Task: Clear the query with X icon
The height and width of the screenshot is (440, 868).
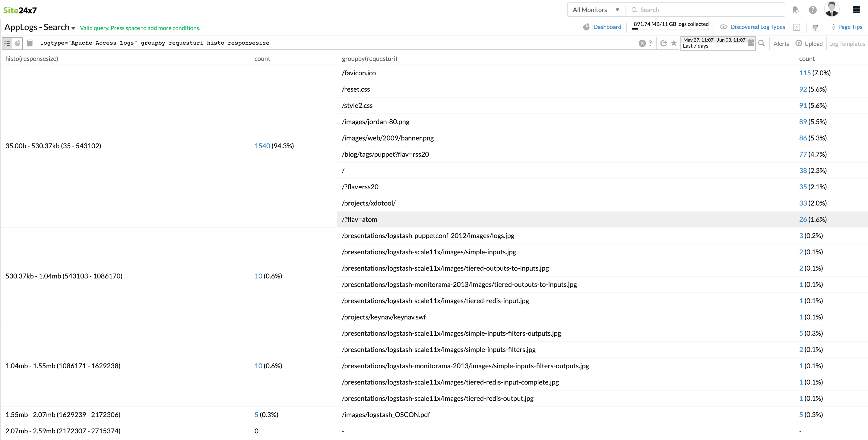Action: (642, 43)
